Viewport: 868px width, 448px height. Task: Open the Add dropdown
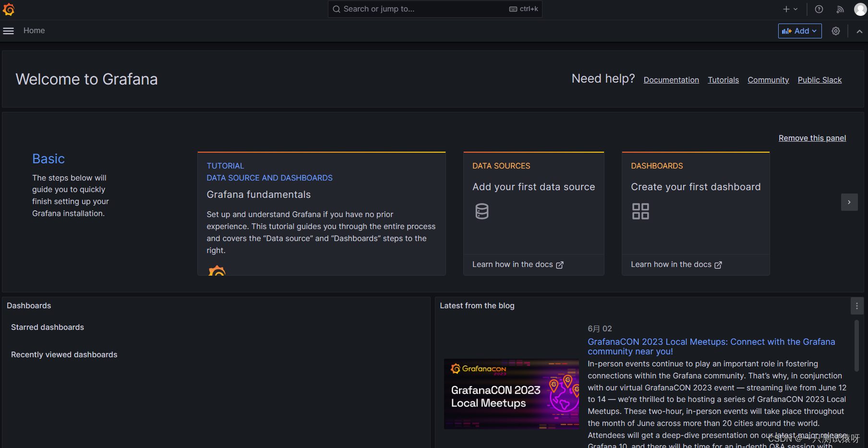tap(799, 30)
